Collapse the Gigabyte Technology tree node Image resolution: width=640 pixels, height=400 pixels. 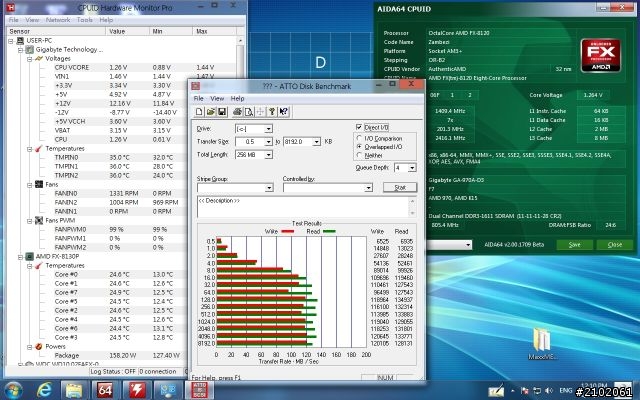20,50
